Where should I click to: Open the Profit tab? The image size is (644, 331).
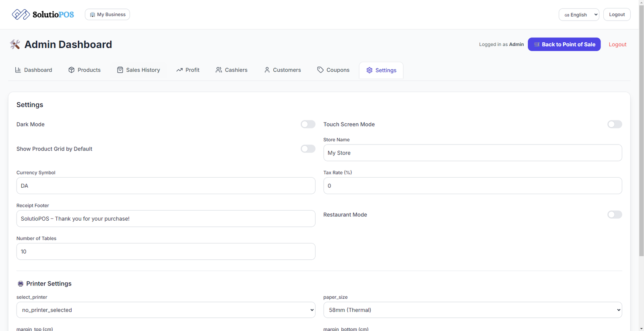(188, 70)
